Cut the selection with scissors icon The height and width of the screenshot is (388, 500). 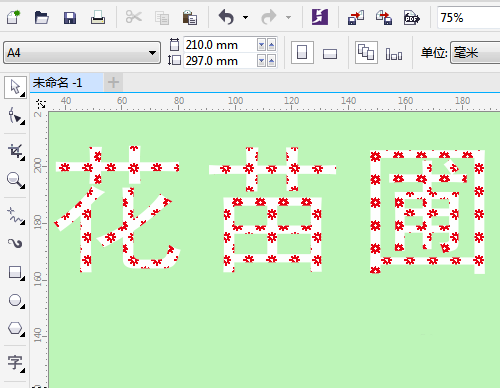point(134,17)
